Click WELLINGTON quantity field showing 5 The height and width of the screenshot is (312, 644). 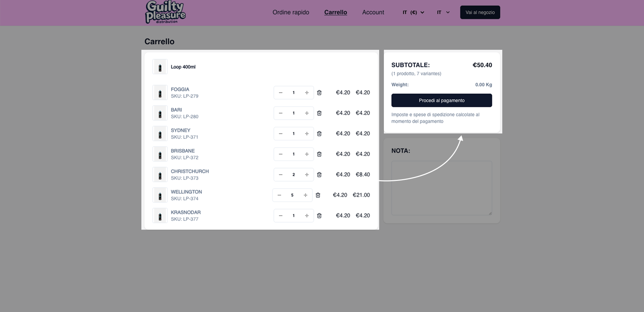[x=292, y=195]
